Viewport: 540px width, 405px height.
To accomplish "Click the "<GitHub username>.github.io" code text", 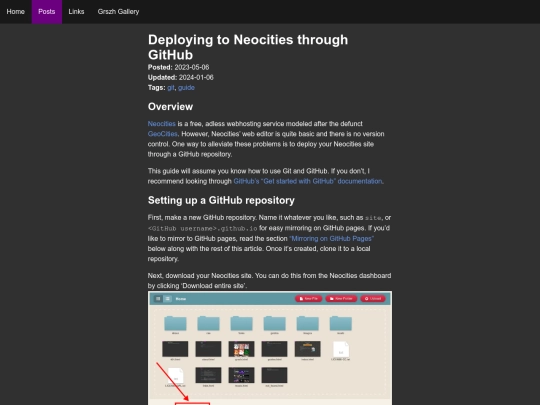I will pos(202,228).
